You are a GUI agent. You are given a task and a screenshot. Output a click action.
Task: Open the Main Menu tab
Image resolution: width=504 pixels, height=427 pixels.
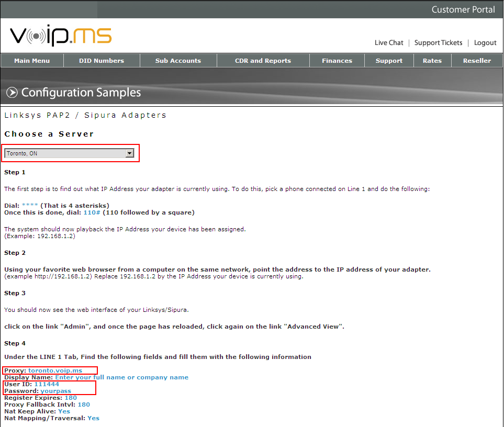tap(32, 61)
